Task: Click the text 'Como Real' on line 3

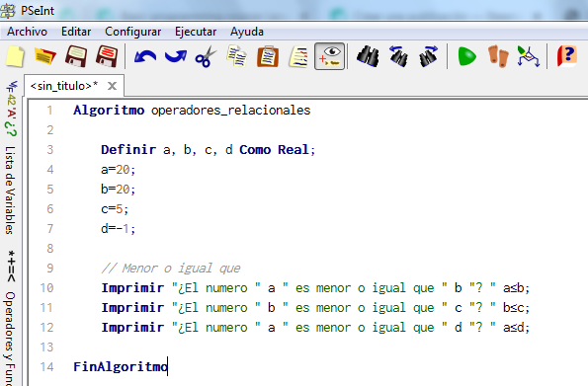Action: click(274, 150)
